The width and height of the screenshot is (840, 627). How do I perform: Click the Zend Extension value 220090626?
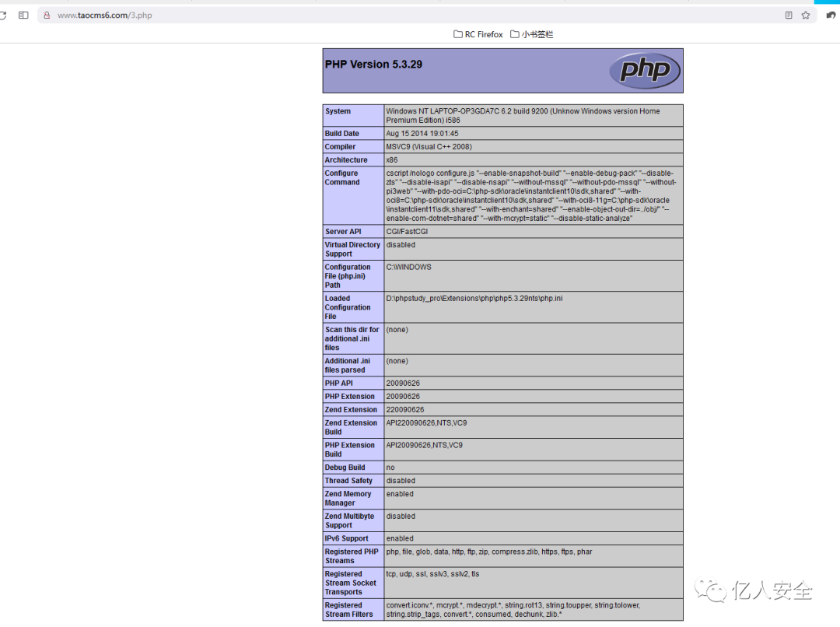click(405, 409)
